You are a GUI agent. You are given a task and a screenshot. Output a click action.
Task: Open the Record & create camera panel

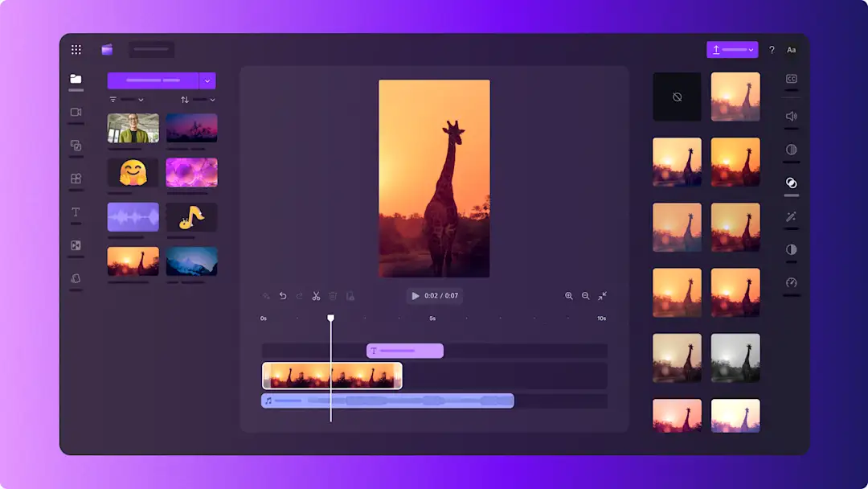point(76,113)
